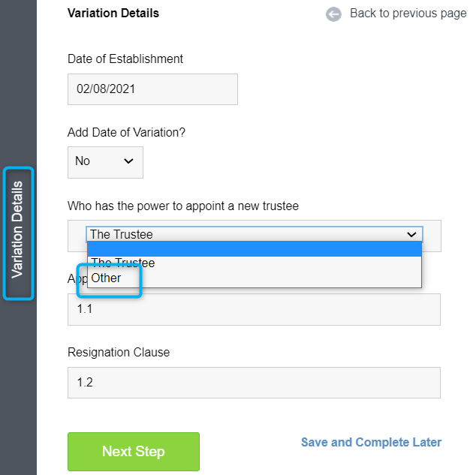This screenshot has width=476, height=475.
Task: Click Save and Complete Later link
Action: pyautogui.click(x=371, y=442)
